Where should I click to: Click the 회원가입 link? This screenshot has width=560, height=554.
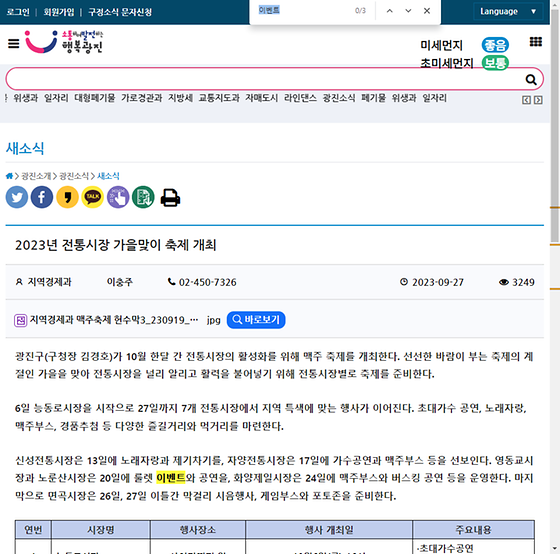coord(59,12)
